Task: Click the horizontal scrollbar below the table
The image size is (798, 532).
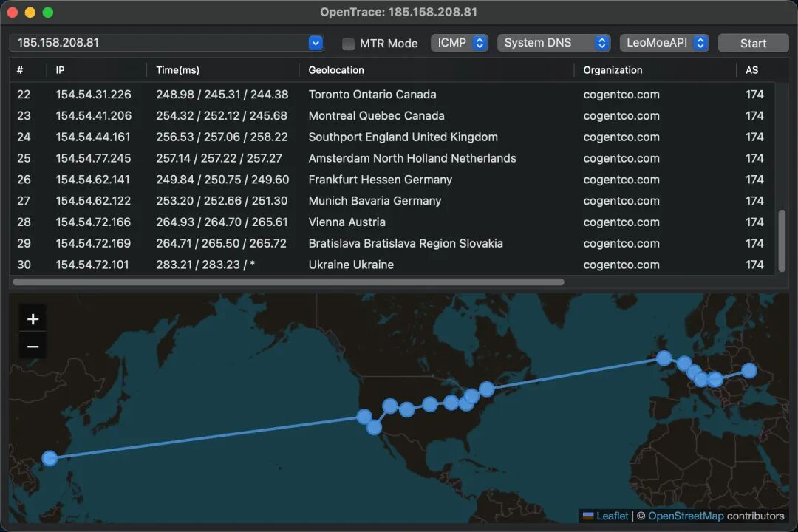Action: (287, 282)
